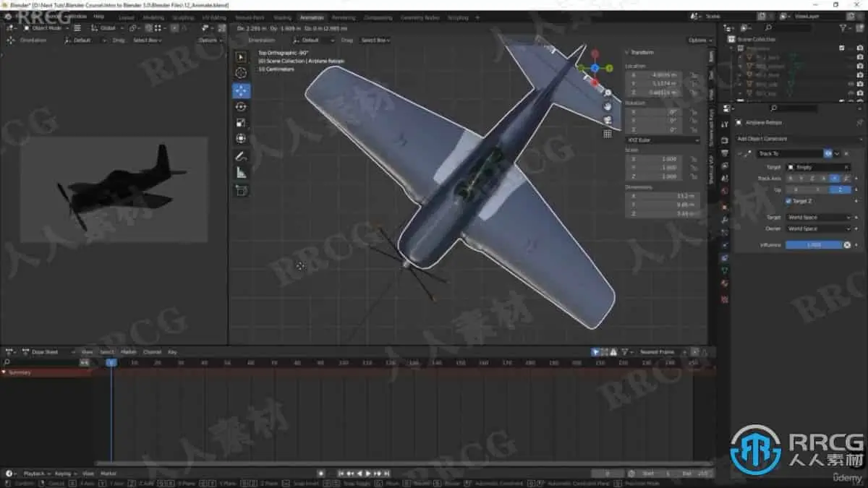The height and width of the screenshot is (488, 868).
Task: Enable the Target Z checkbox
Action: coord(788,201)
